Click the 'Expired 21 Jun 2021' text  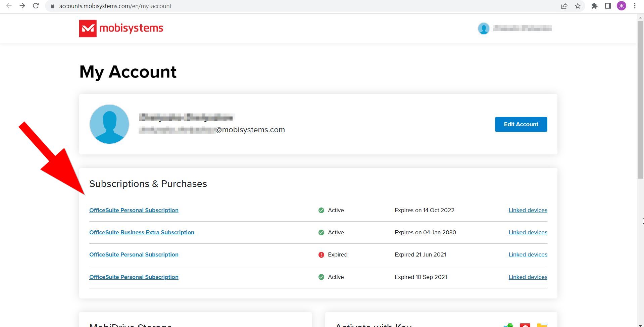420,254
